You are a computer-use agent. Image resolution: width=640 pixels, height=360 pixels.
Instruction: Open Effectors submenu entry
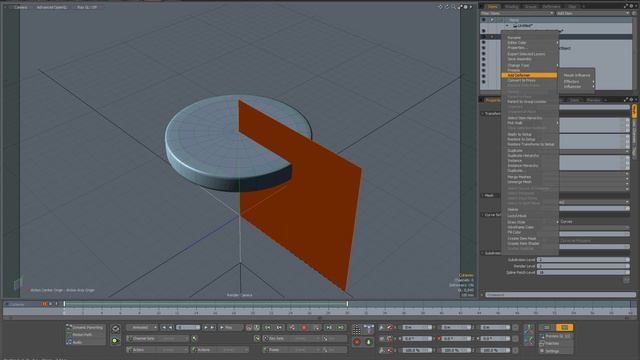571,82
